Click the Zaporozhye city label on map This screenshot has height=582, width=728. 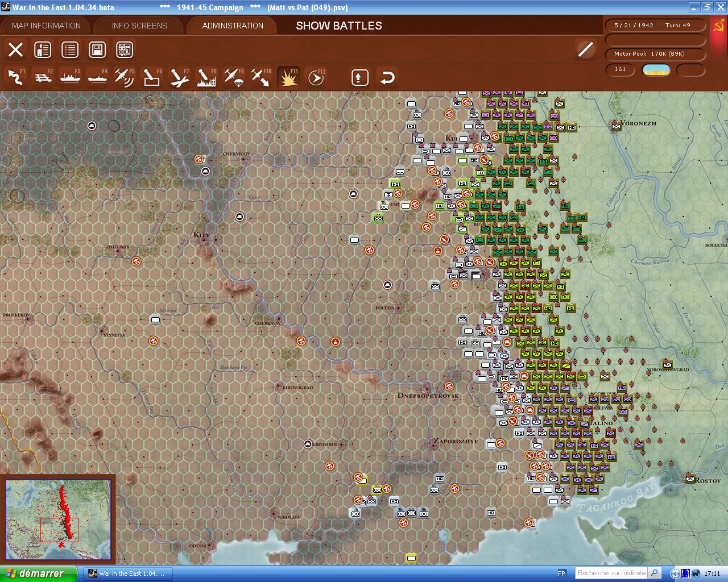(456, 441)
